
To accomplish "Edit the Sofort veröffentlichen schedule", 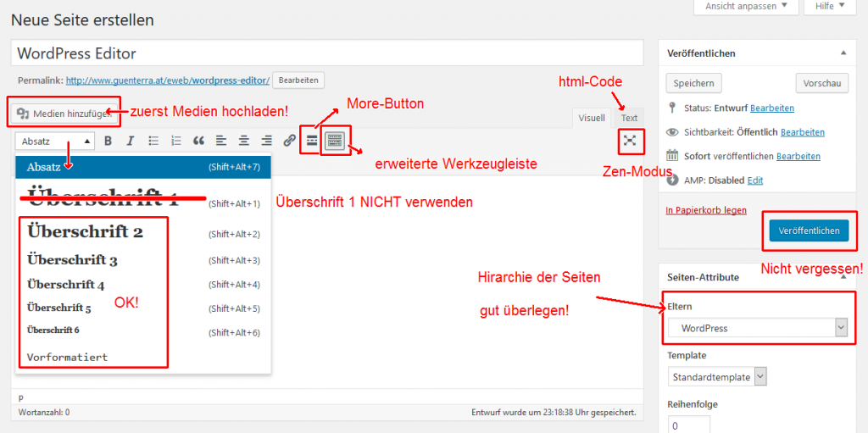I will click(798, 157).
